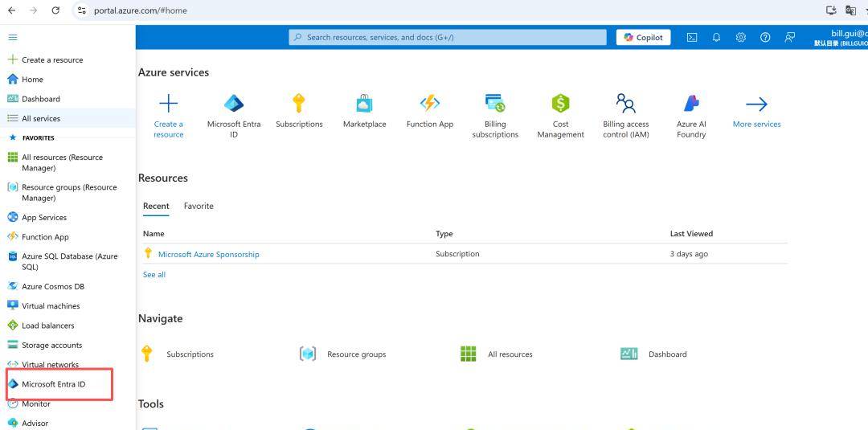View site information icon in address bar
Image resolution: width=868 pixels, height=430 pixels.
coord(82,10)
